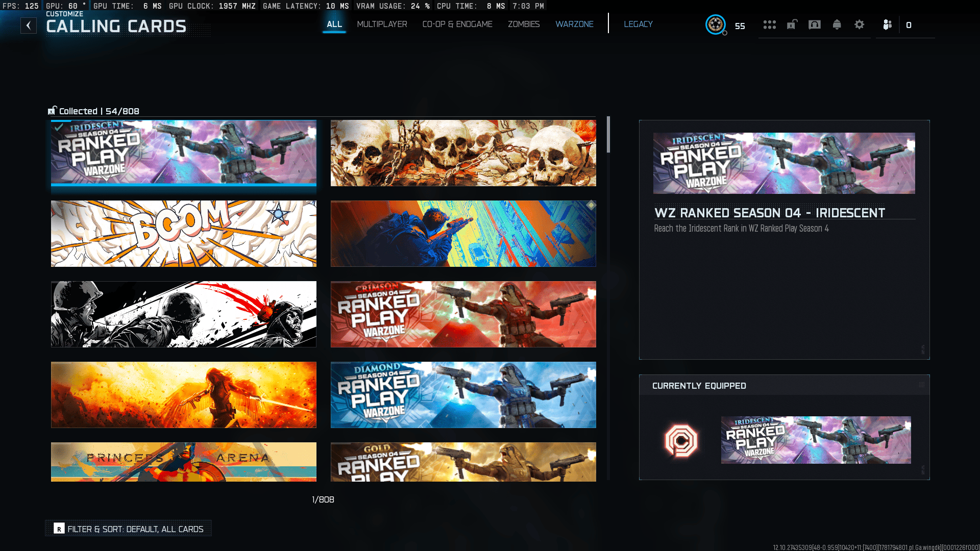Click the orange emblem in Currently Equipped

681,440
